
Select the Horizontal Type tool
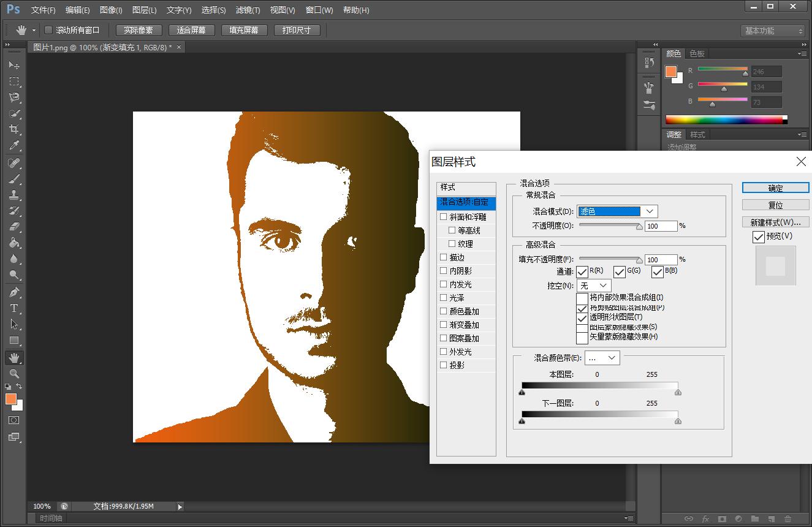14,308
